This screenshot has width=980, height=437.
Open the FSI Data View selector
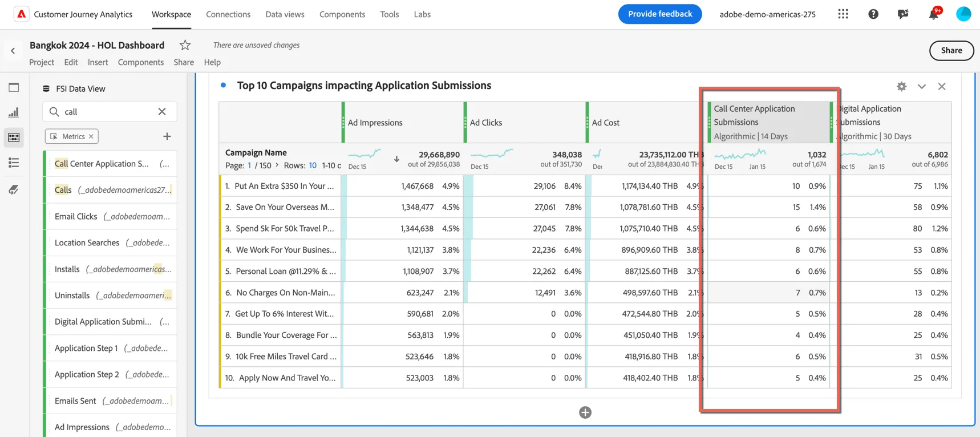pos(74,88)
